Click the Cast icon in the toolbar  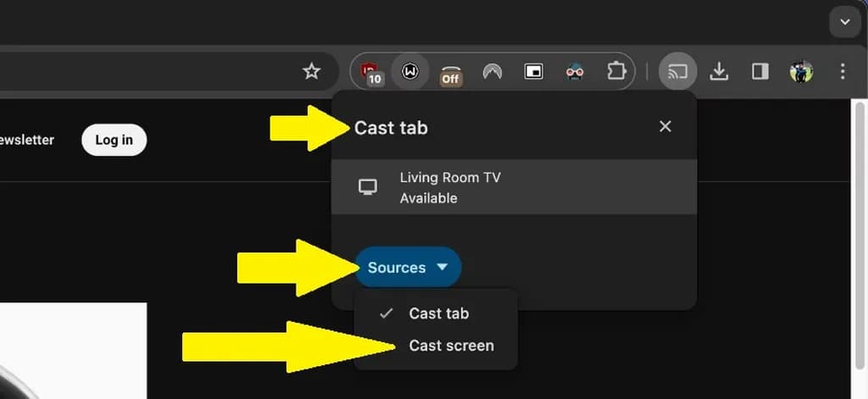677,71
